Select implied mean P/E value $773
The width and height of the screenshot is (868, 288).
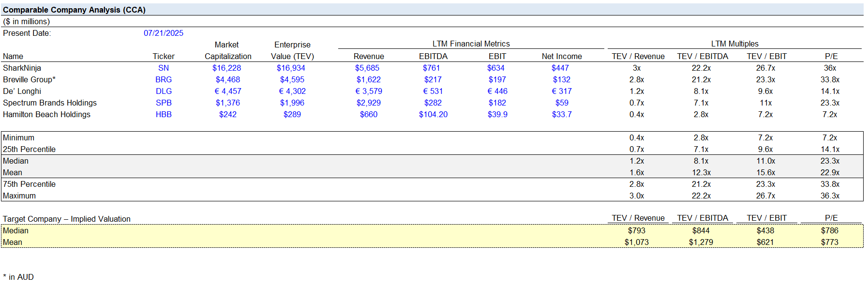830,242
